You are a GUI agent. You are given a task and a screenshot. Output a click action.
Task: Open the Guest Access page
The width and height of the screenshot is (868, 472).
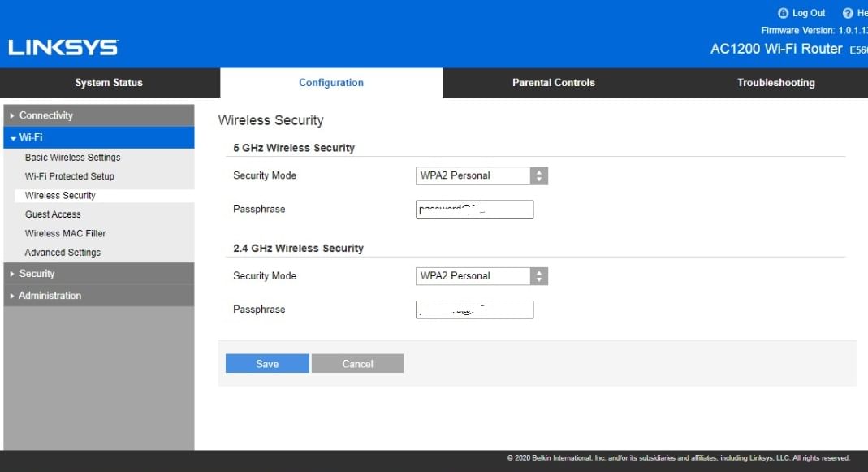pyautogui.click(x=53, y=214)
